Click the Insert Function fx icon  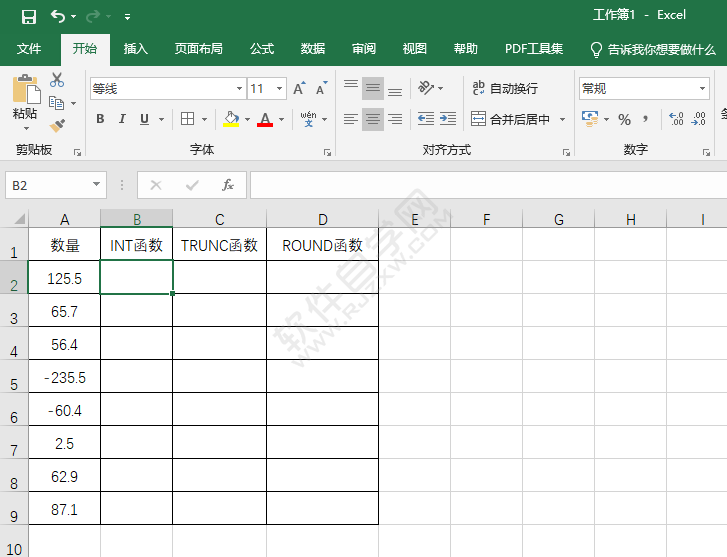coord(228,185)
